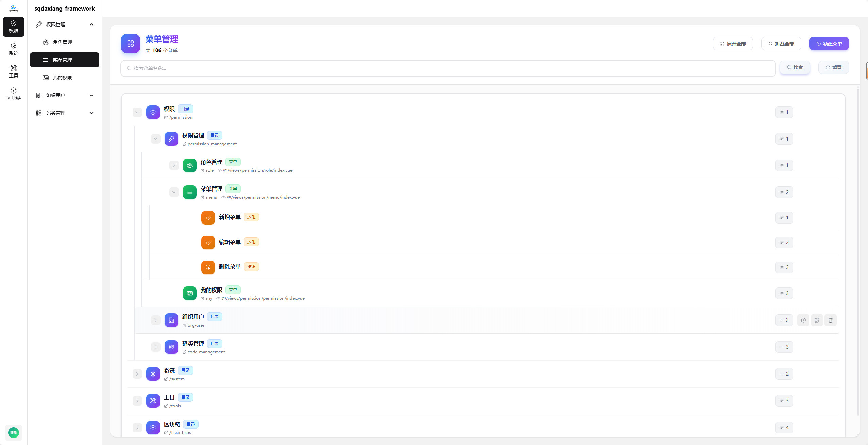The height and width of the screenshot is (445, 868).
Task: Open the 理员 avatar at bottom left
Action: 14,432
